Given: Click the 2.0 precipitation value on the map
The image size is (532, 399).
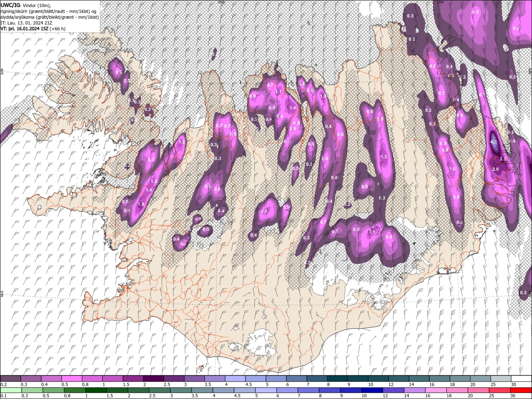Looking at the screenshot, I should 495,170.
